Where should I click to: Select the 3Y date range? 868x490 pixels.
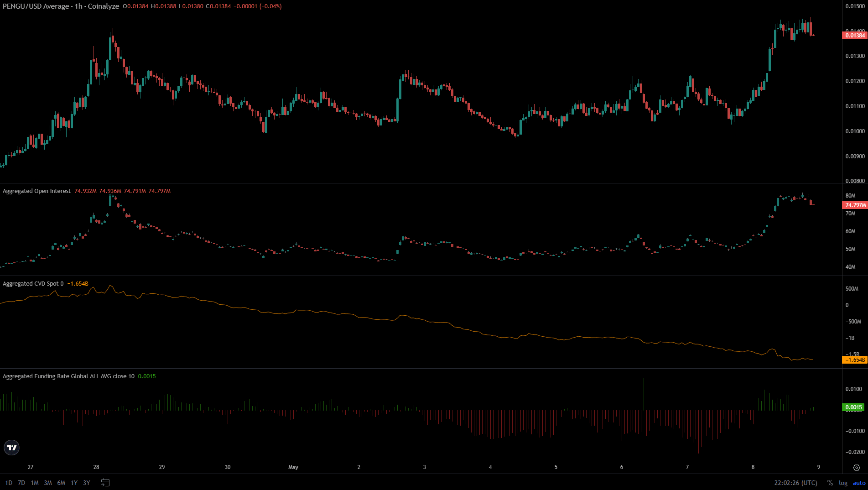click(87, 483)
